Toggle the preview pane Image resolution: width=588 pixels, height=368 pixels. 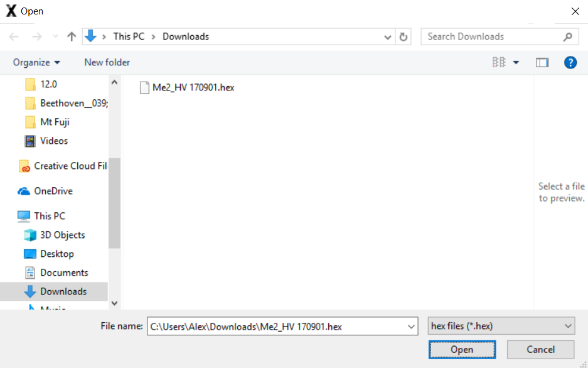point(542,63)
